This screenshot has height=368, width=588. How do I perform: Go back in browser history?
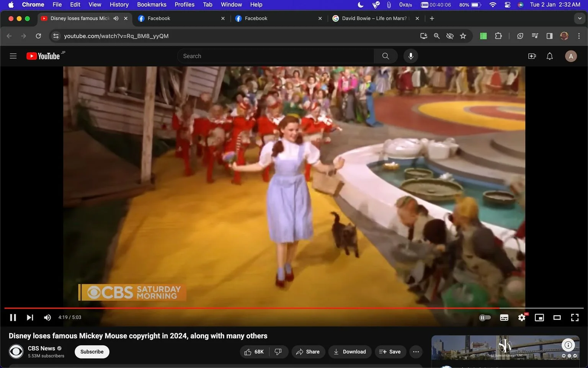coord(9,36)
